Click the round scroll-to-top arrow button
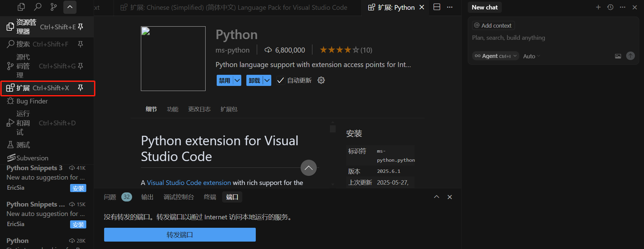The height and width of the screenshot is (249, 644). click(x=309, y=168)
